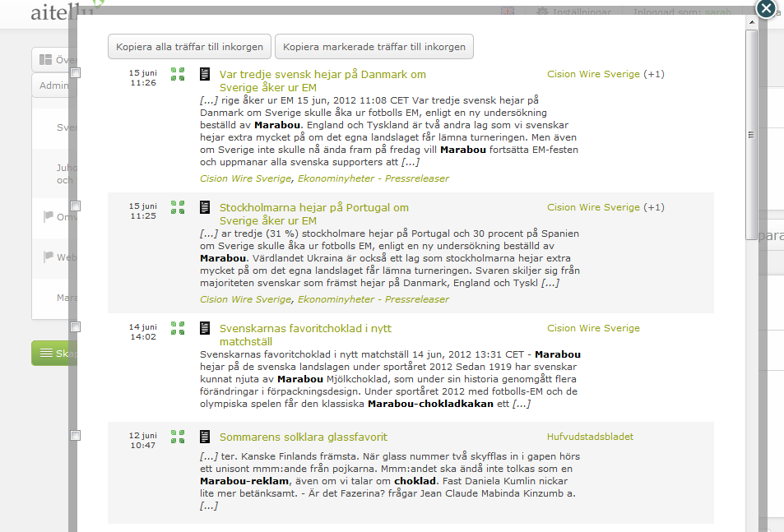Click 'Ekonominyheter - Pressreleaser' under Portugal article
The image size is (784, 532).
tap(373, 299)
